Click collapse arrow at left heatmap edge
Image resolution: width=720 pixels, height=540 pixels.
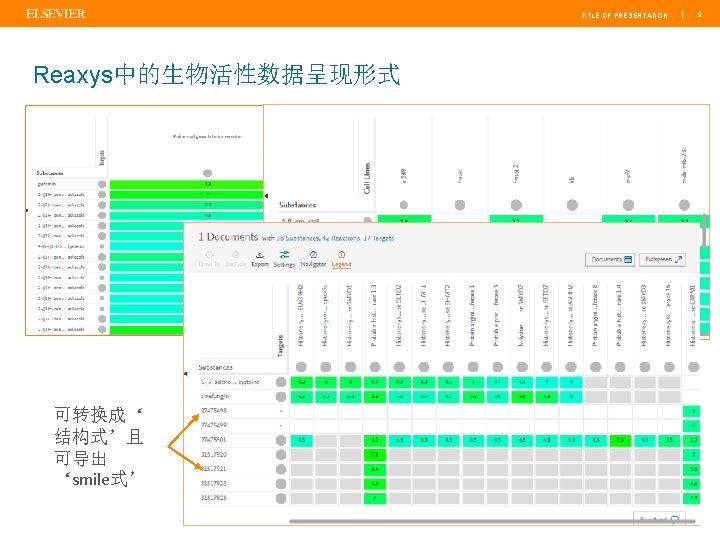[x=27, y=210]
